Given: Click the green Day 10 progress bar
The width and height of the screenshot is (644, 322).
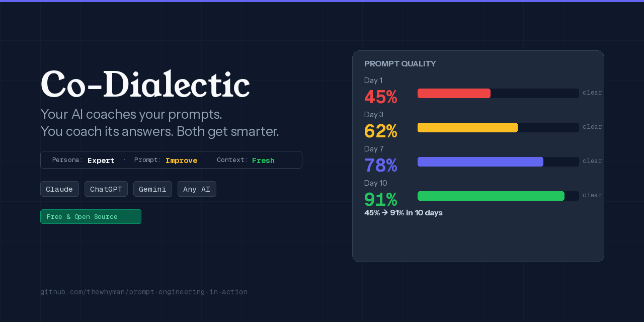Looking at the screenshot, I should 491,196.
